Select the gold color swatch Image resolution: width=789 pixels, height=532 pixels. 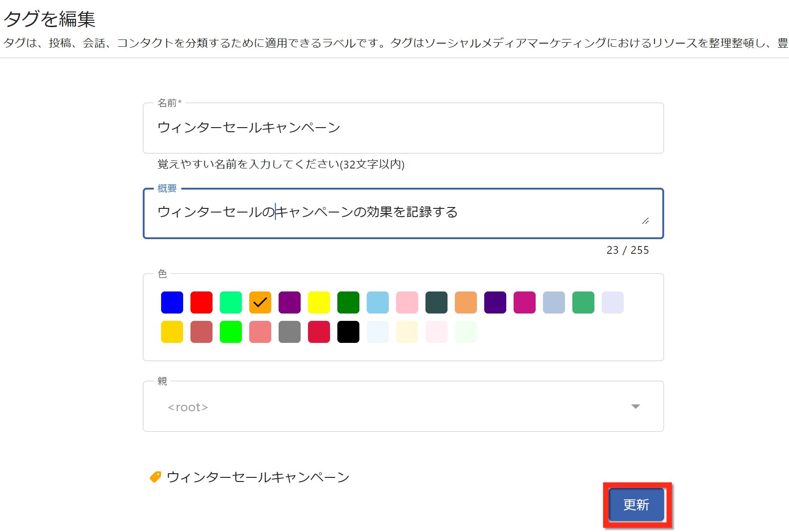[x=172, y=332]
